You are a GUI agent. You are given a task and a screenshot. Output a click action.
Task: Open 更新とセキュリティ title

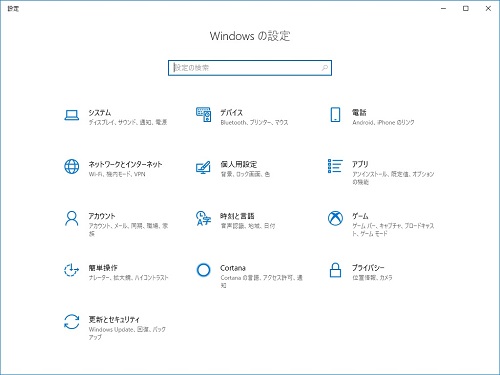pos(114,320)
